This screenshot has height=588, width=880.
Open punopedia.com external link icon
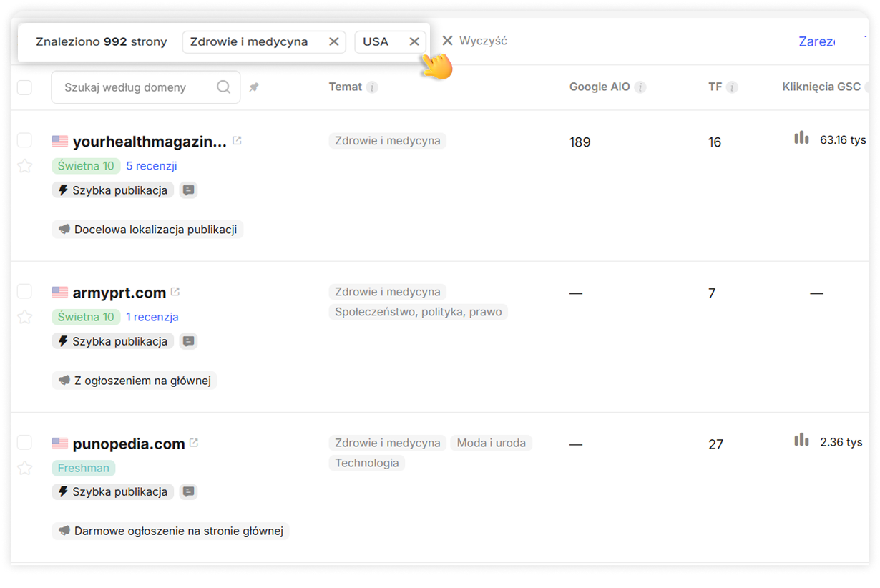coord(194,443)
